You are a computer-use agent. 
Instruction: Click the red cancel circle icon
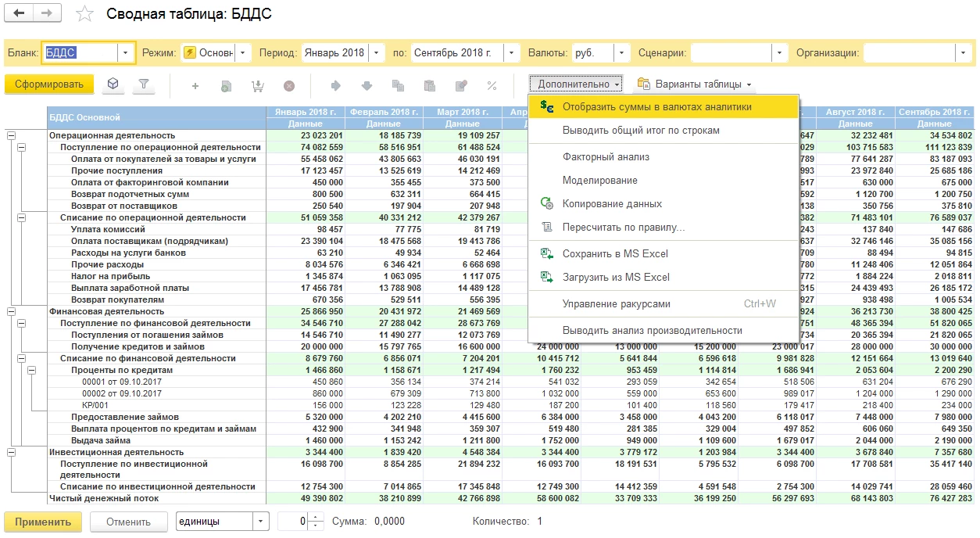[289, 85]
